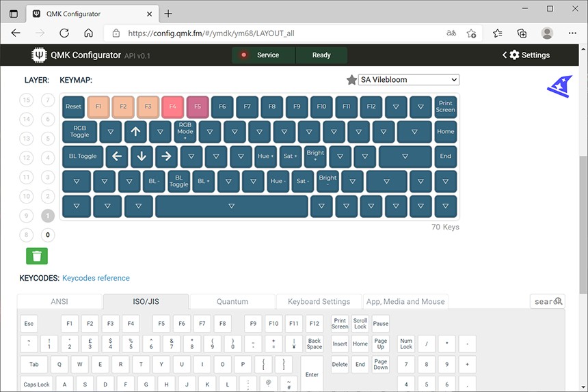Select layer 5
Viewport: 588px width, 392px height.
[x=48, y=139]
